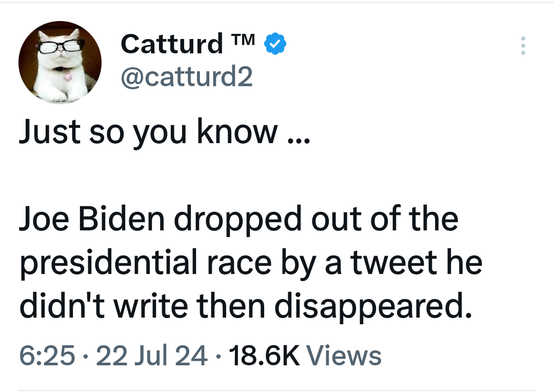Click the 22 Jul 24 date
554x392 pixels.
click(x=152, y=356)
